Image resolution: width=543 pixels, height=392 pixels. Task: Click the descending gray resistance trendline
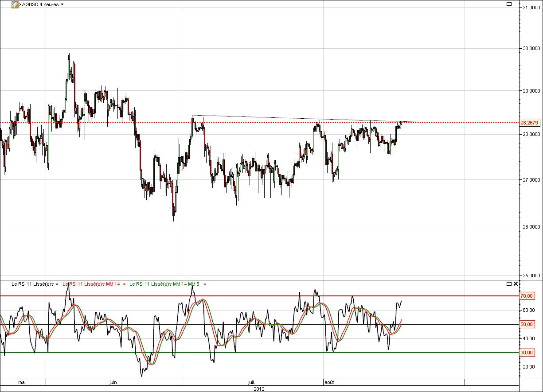click(x=266, y=118)
